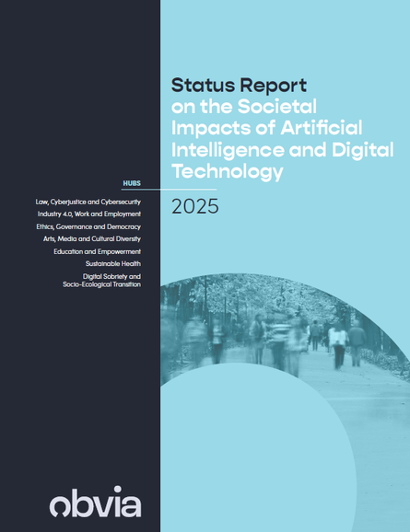Select 'Law, Cyberjustice and Cybersecurity' hub text
This screenshot has width=410, height=532.
(x=88, y=202)
